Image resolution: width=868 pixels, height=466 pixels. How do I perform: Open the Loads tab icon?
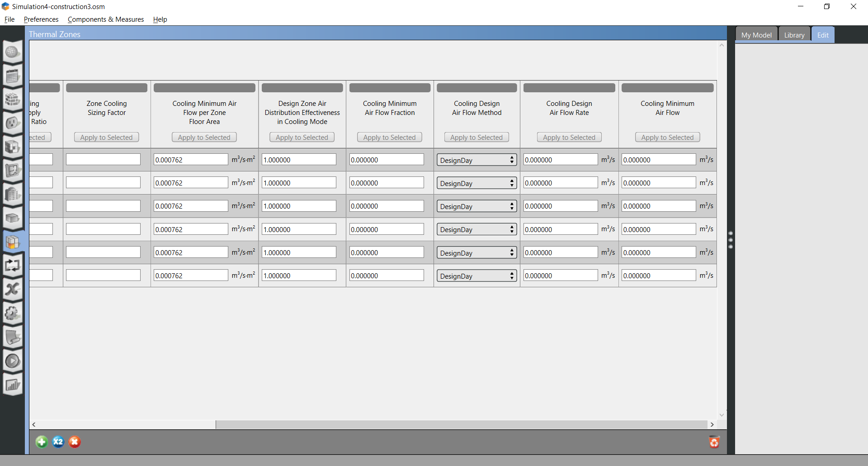(13, 123)
